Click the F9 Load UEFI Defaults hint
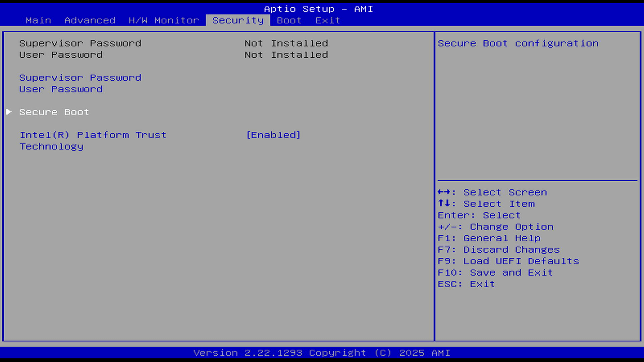Screen dimensions: 644x362 coord(508,261)
